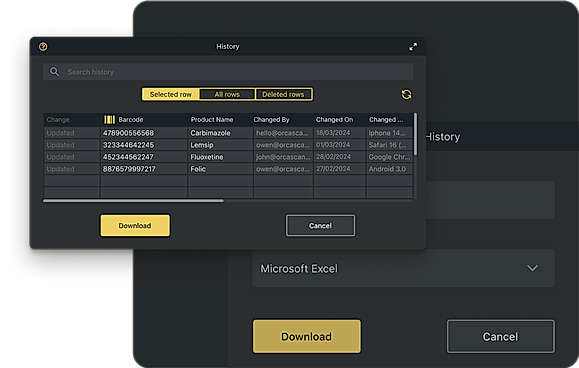This screenshot has width=579, height=368.
Task: Click the small Download button in History dialog
Action: [135, 226]
